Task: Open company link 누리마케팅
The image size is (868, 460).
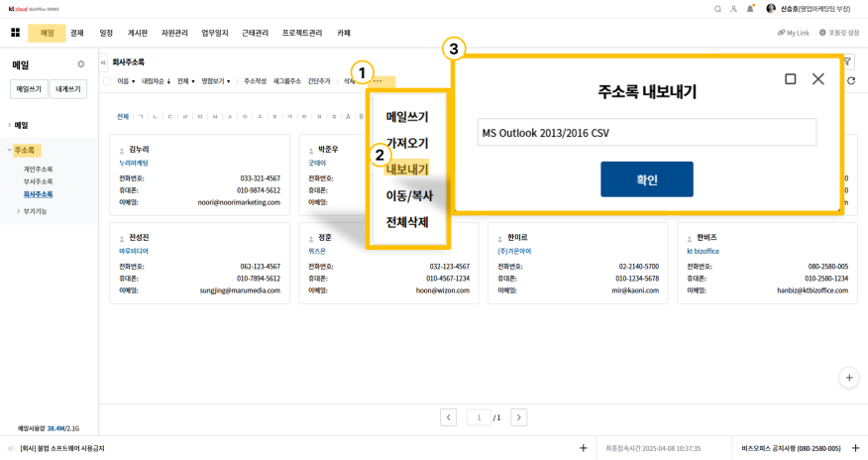Action: tap(134, 163)
